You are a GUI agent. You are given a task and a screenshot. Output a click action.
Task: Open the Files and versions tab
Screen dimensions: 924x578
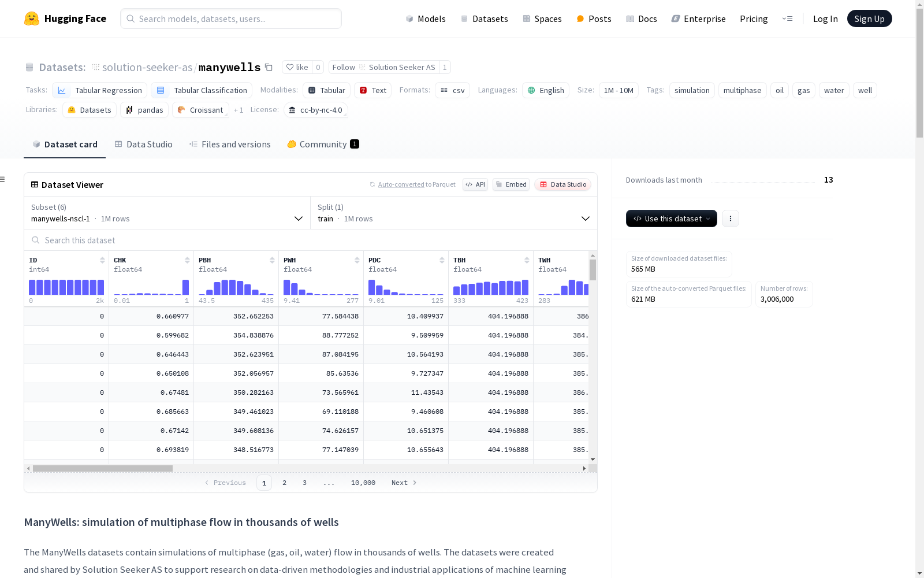point(230,144)
